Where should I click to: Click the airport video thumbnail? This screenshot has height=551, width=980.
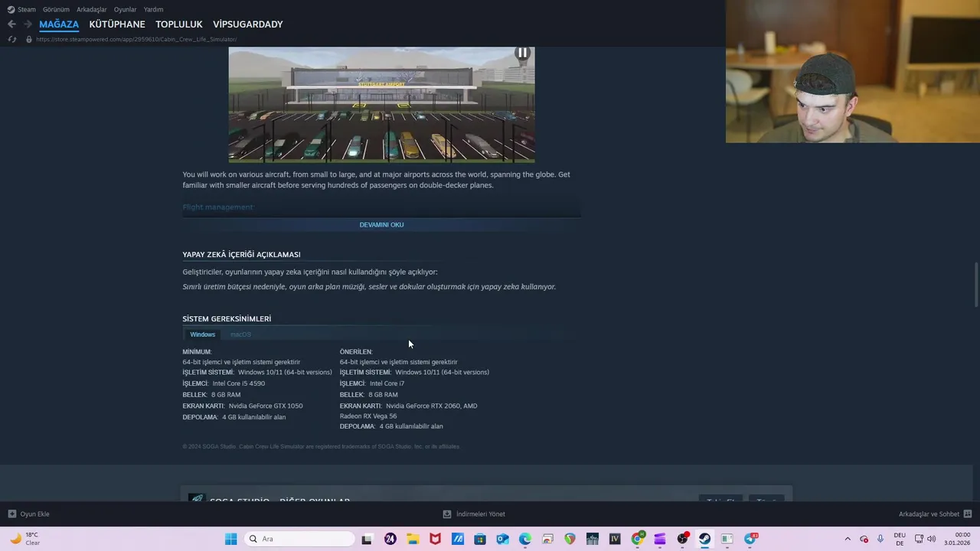381,105
